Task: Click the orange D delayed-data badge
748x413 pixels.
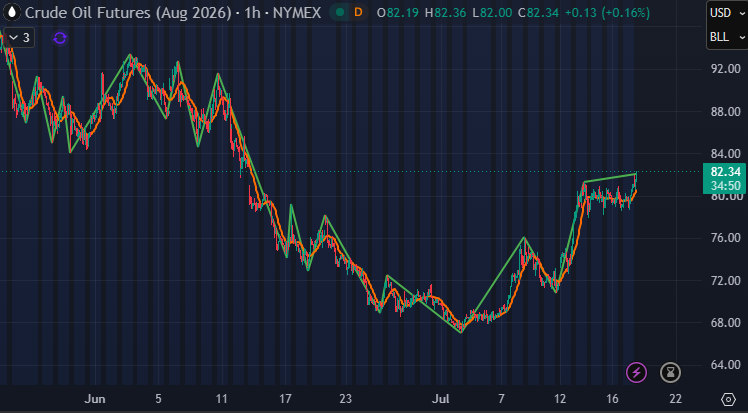Action: tap(358, 12)
